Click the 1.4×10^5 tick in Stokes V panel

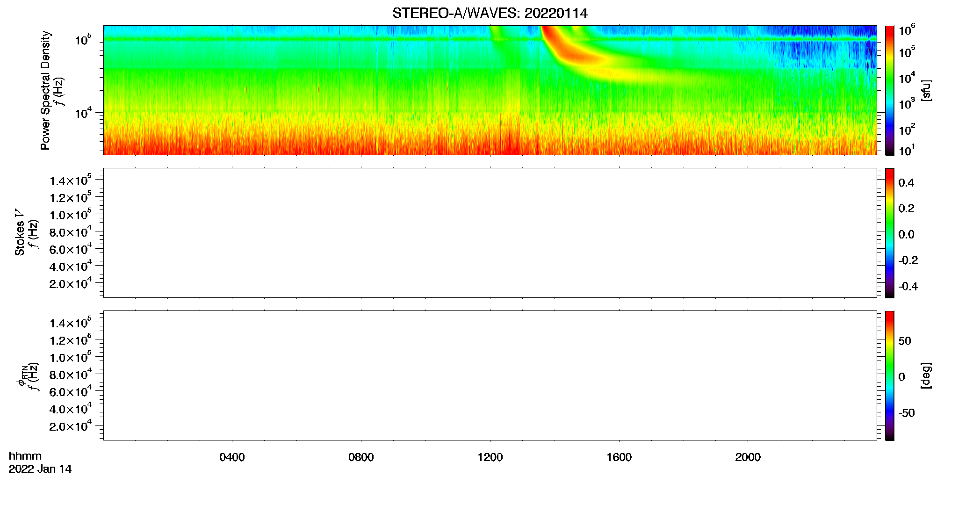(x=70, y=180)
